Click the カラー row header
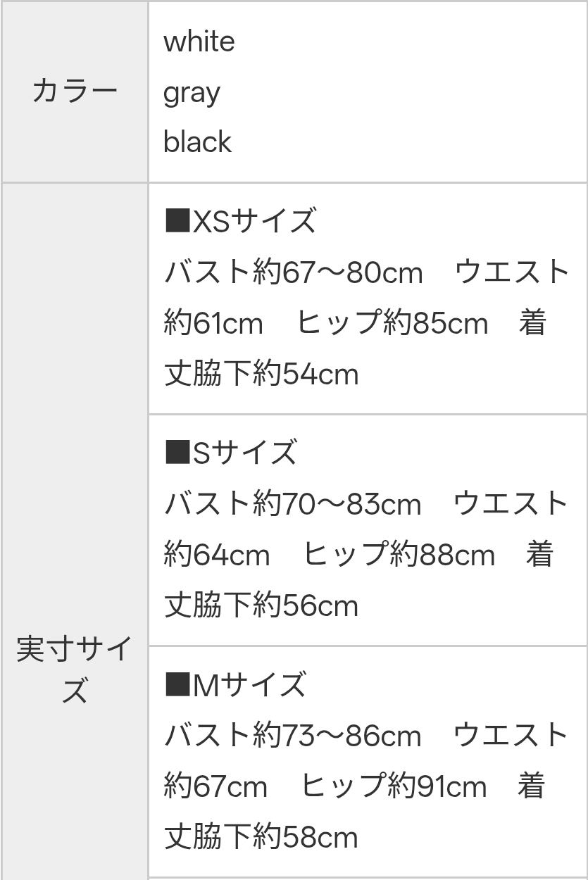This screenshot has height=880, width=588. point(75,92)
